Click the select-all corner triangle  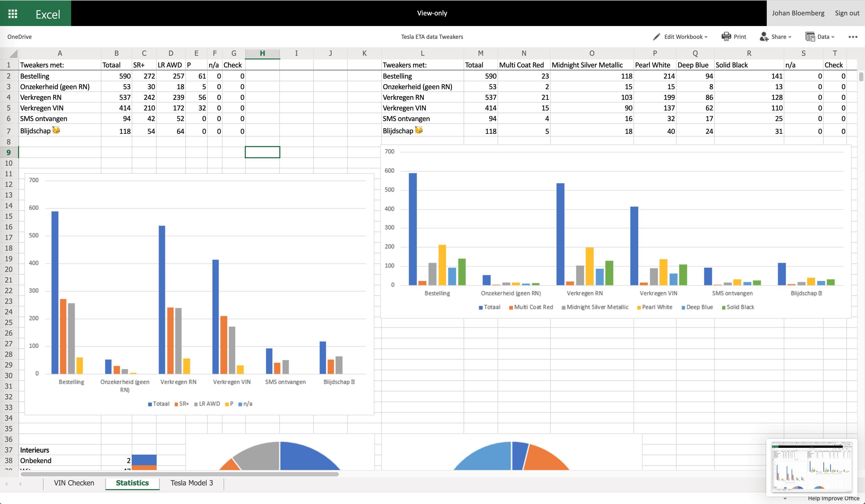tap(13, 54)
